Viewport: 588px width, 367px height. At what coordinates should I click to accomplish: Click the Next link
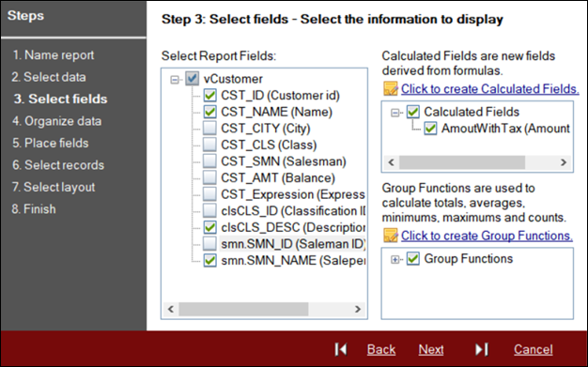(431, 349)
